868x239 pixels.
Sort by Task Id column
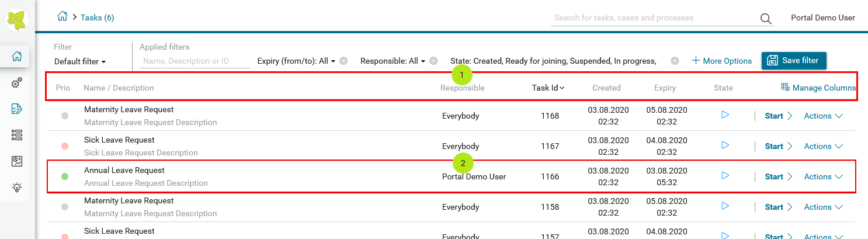click(548, 88)
